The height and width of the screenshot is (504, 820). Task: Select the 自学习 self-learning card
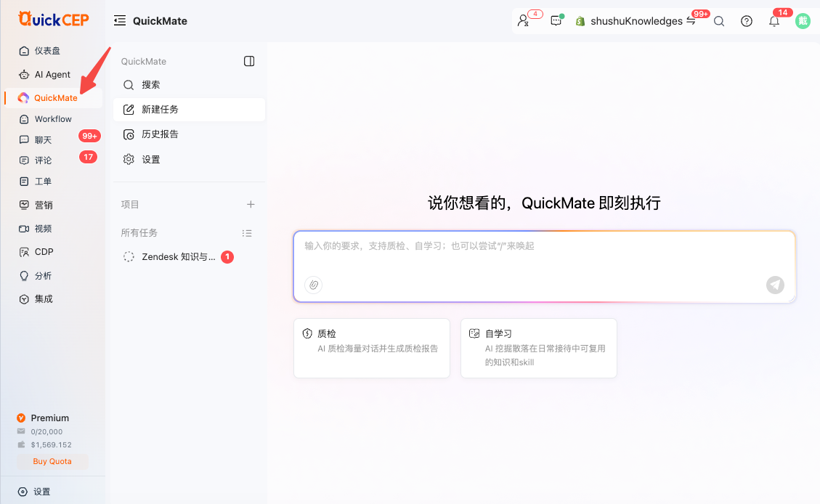pos(539,348)
